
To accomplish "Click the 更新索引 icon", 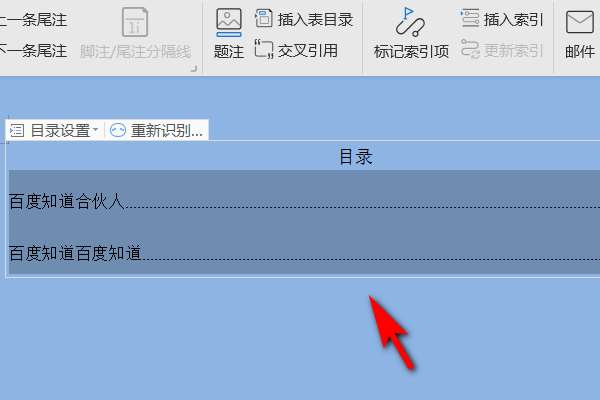I will pyautogui.click(x=470, y=50).
